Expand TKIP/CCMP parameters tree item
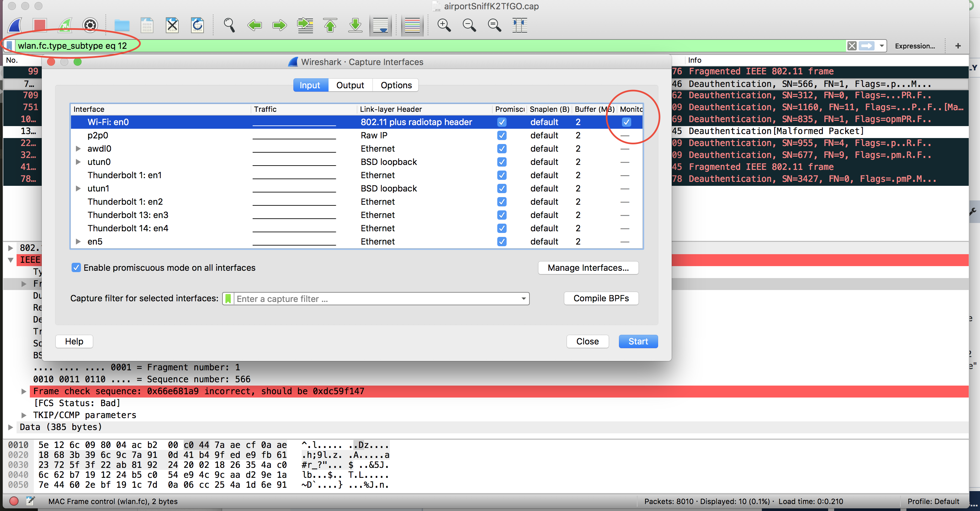 click(24, 415)
